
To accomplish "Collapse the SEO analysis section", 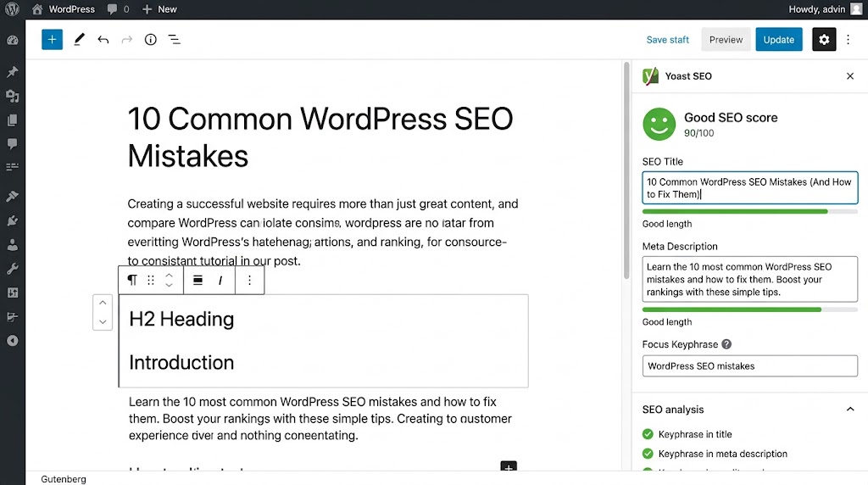I will tap(850, 410).
